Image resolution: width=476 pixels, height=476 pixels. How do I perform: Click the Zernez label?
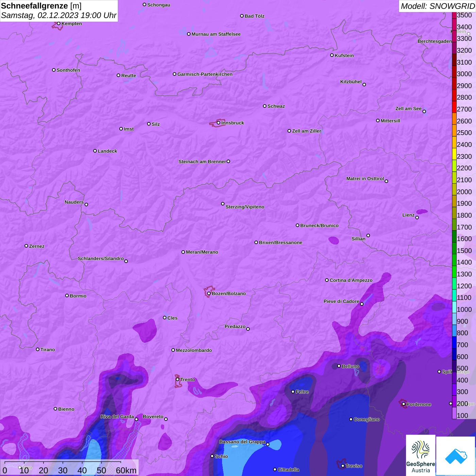[37, 246]
